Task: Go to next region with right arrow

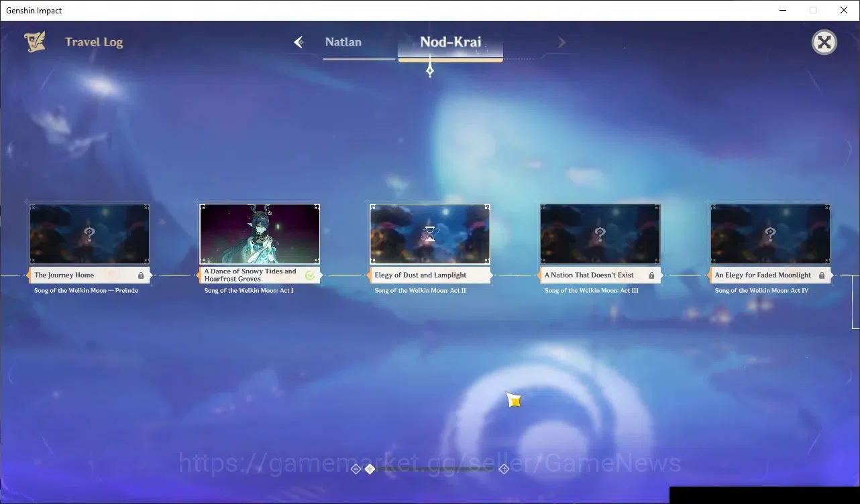Action: coord(561,42)
